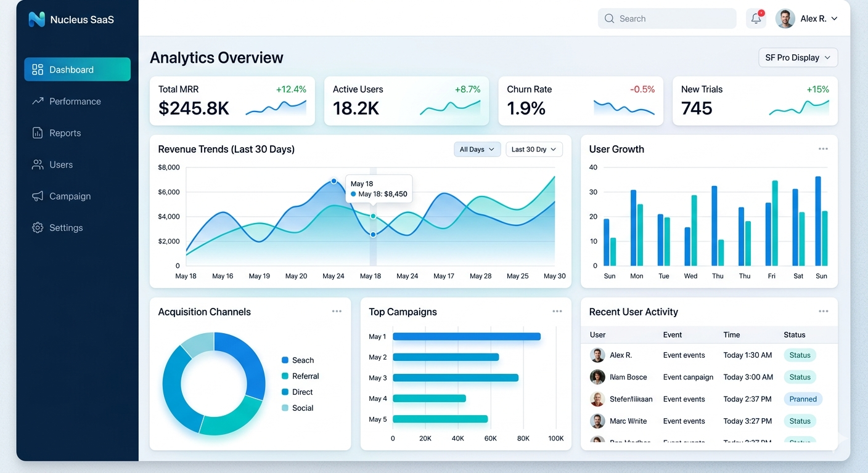Click the Search legend color swatch

click(x=285, y=360)
